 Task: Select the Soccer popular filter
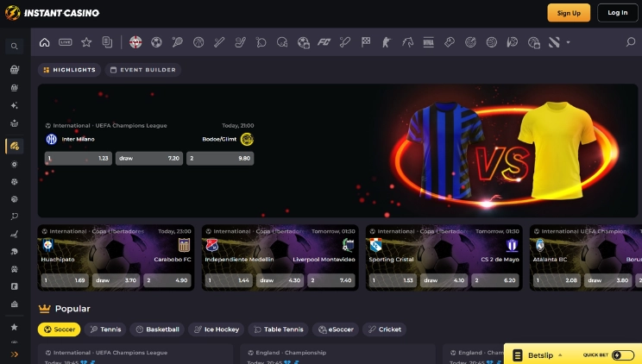[x=59, y=329]
